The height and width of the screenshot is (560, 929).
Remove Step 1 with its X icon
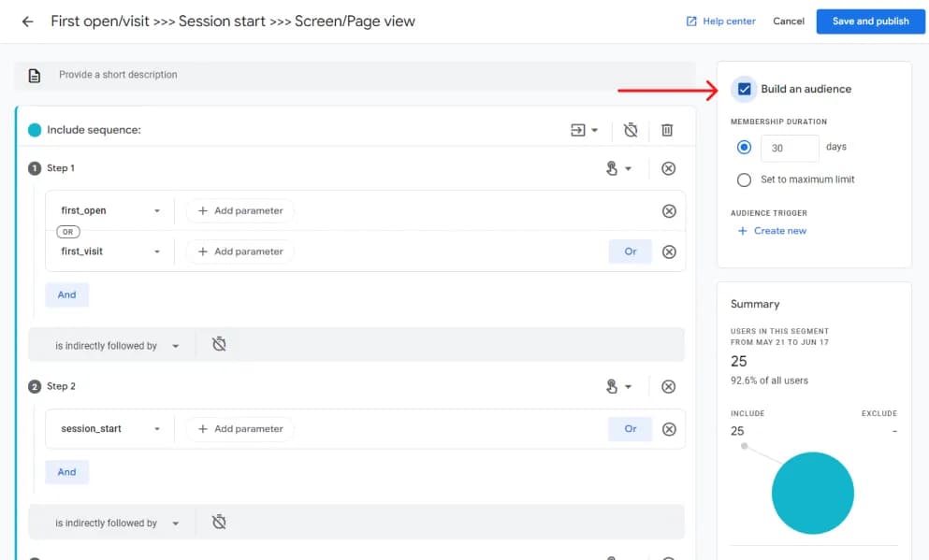point(668,168)
